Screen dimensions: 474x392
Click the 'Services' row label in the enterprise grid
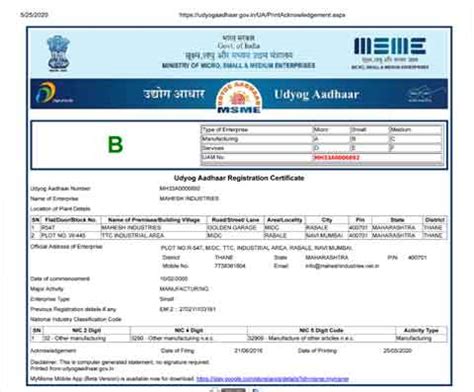(x=256, y=148)
